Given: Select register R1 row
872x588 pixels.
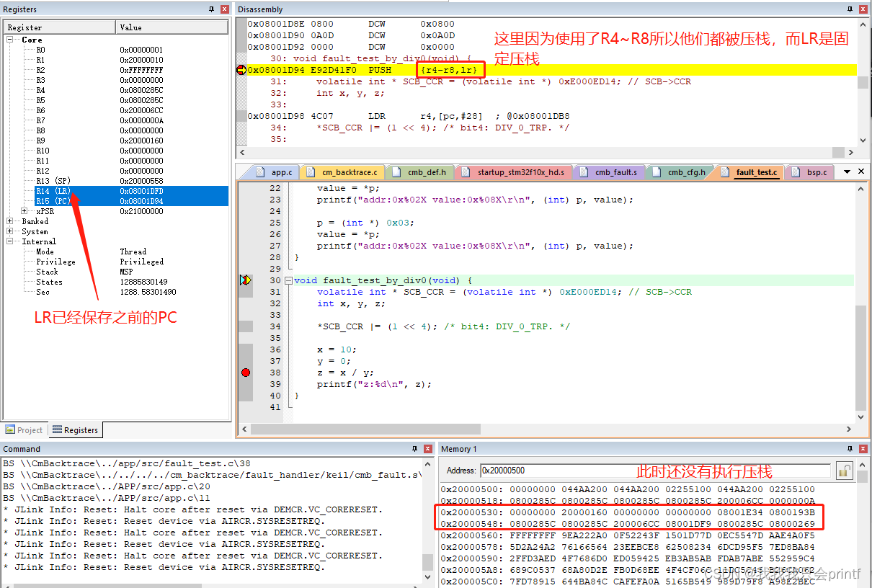Looking at the screenshot, I should click(115, 60).
